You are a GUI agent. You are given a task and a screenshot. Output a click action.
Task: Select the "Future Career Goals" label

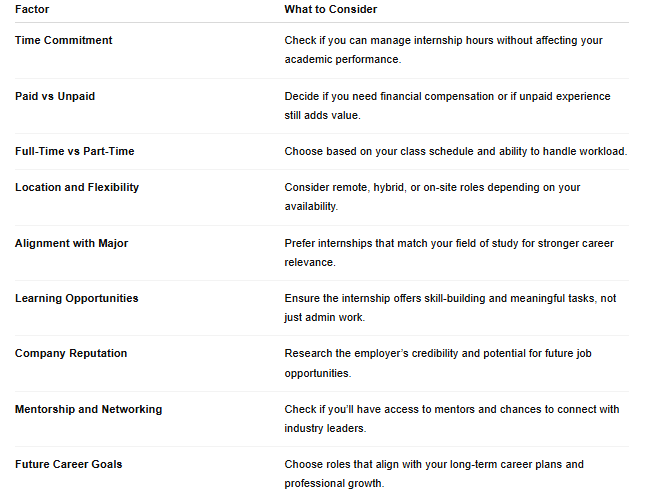pos(68,464)
